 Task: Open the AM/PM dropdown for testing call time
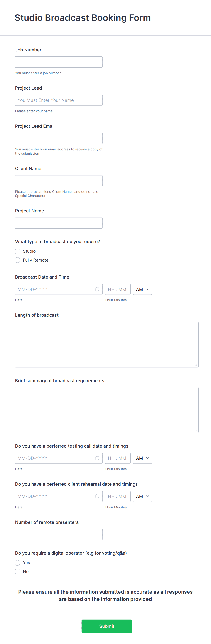(142, 458)
